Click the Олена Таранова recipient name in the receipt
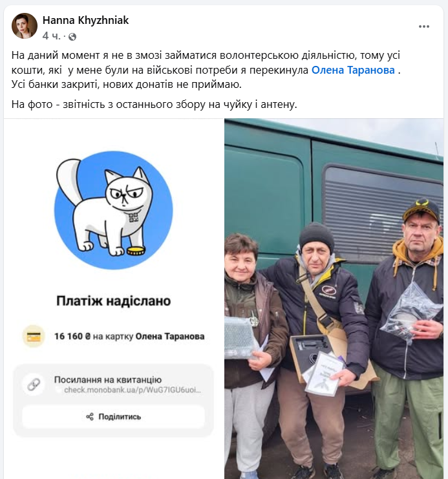448x479 pixels. pos(170,336)
